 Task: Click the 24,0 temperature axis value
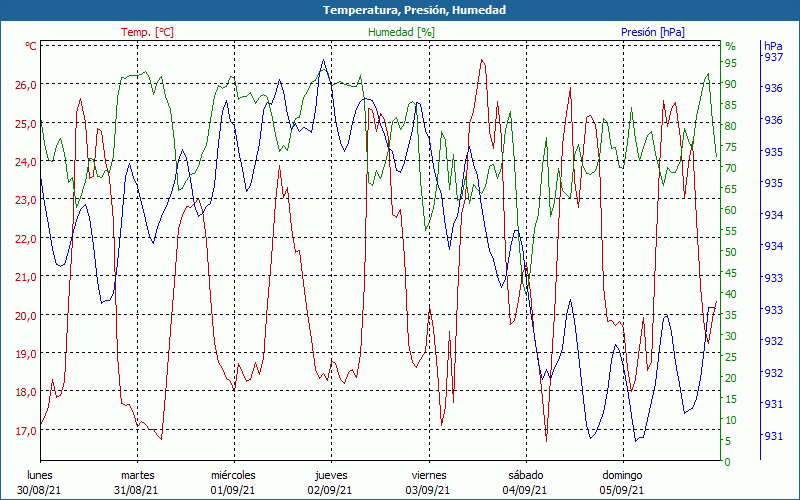pos(26,162)
